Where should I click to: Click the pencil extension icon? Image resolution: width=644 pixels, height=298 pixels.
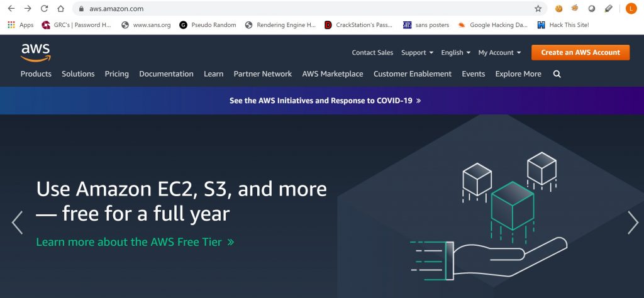point(609,8)
